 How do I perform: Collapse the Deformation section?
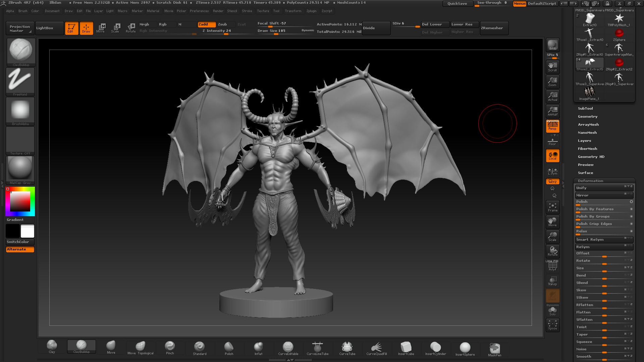coord(590,181)
